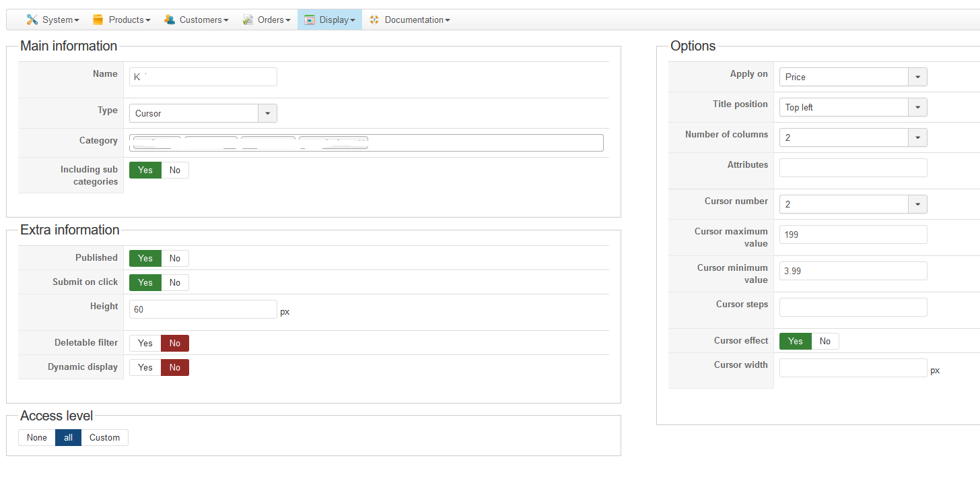The height and width of the screenshot is (477, 980).
Task: Click the Cursor minimum value field
Action: pos(853,271)
